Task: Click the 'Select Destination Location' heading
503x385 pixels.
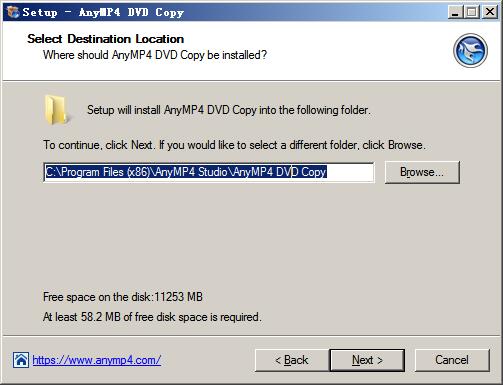Action: click(x=106, y=39)
